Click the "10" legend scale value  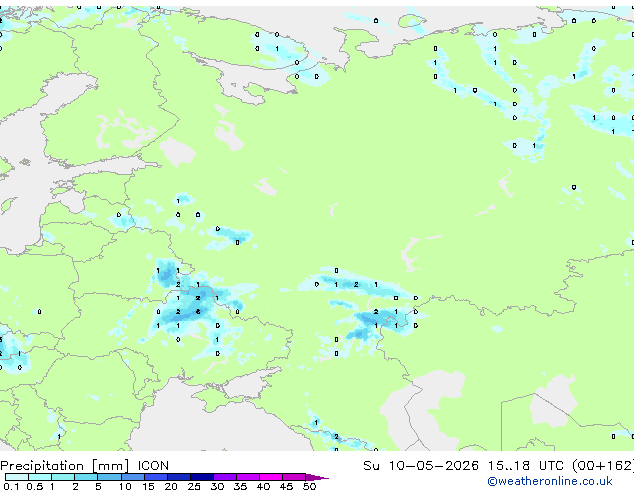(125, 486)
